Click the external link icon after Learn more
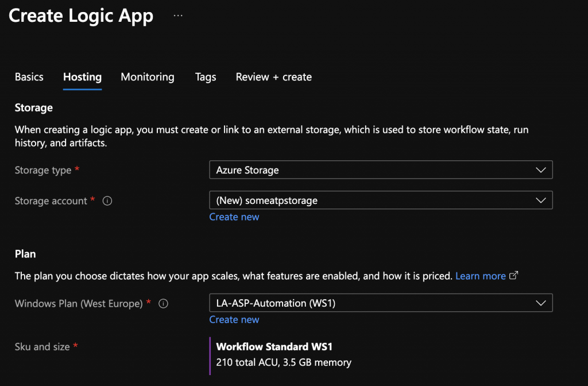This screenshot has width=588, height=386. (514, 276)
